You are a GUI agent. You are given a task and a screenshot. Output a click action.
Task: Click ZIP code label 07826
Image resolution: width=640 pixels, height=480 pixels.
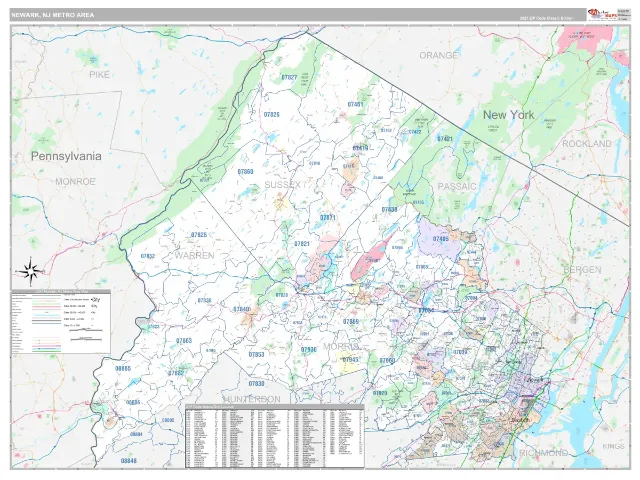[271, 115]
